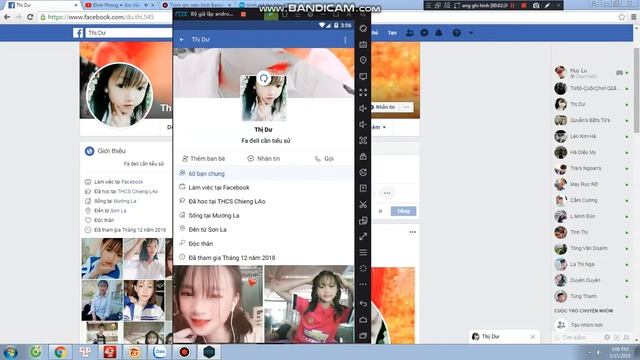Open Zalo from the taskbar

[x=159, y=352]
